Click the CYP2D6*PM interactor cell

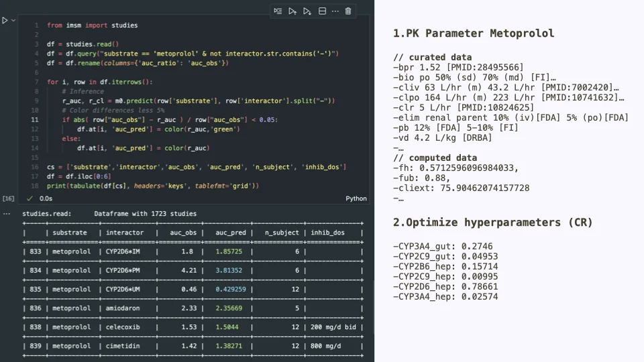click(123, 270)
